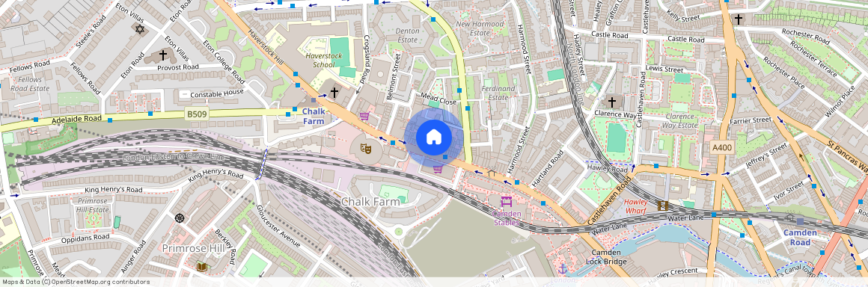Click the Farrier Street label
The image size is (868, 287).
(x=750, y=120)
